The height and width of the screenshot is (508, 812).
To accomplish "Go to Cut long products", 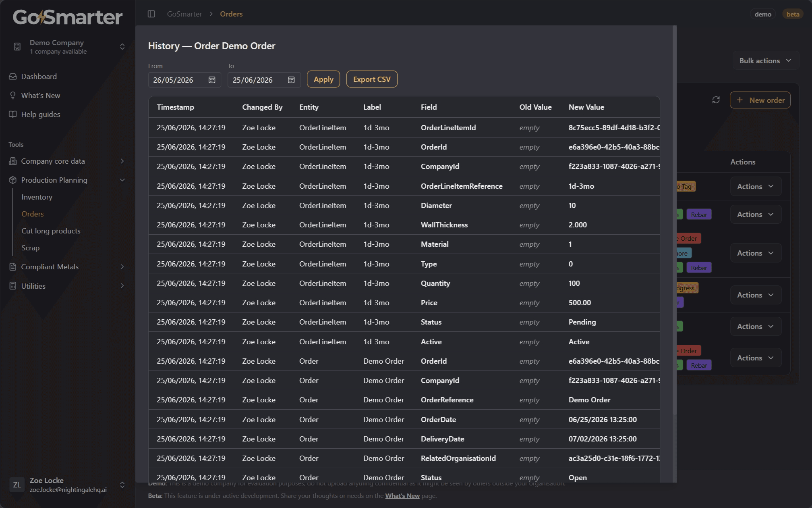I will pos(51,231).
